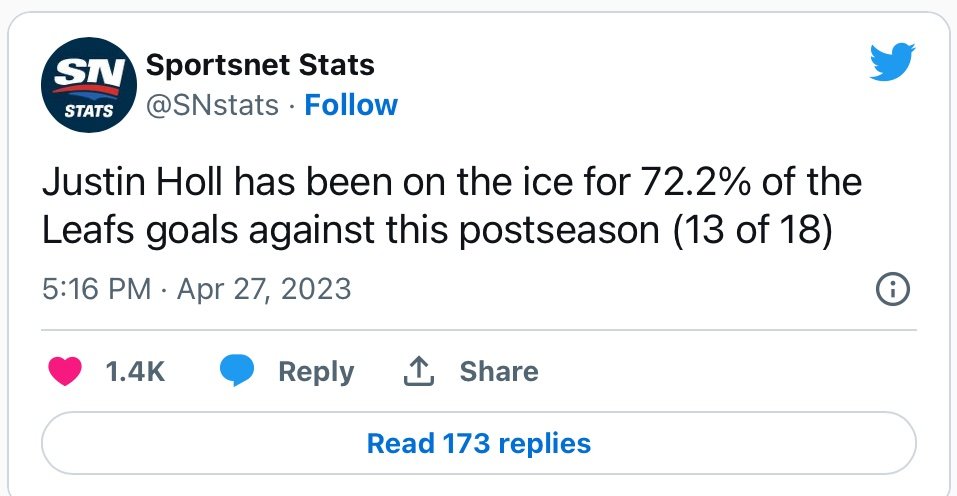The width and height of the screenshot is (957, 496).
Task: Click the blue reply bubble icon
Action: [238, 371]
